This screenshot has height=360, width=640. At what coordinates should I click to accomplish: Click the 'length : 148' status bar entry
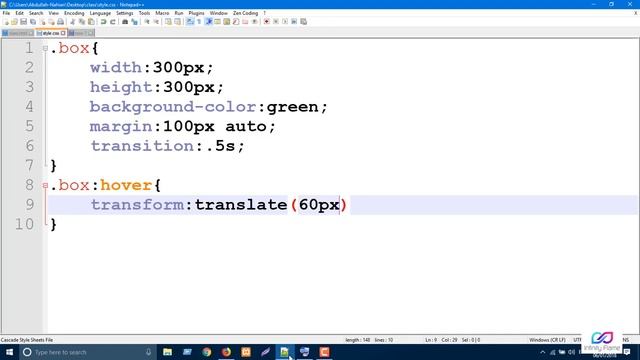[x=358, y=340]
